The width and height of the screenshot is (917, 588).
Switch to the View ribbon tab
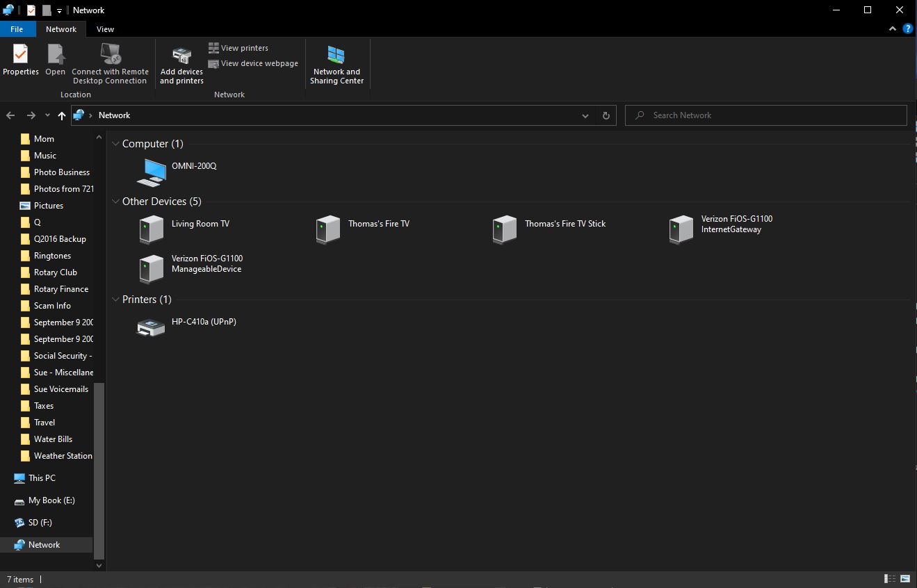coord(105,29)
